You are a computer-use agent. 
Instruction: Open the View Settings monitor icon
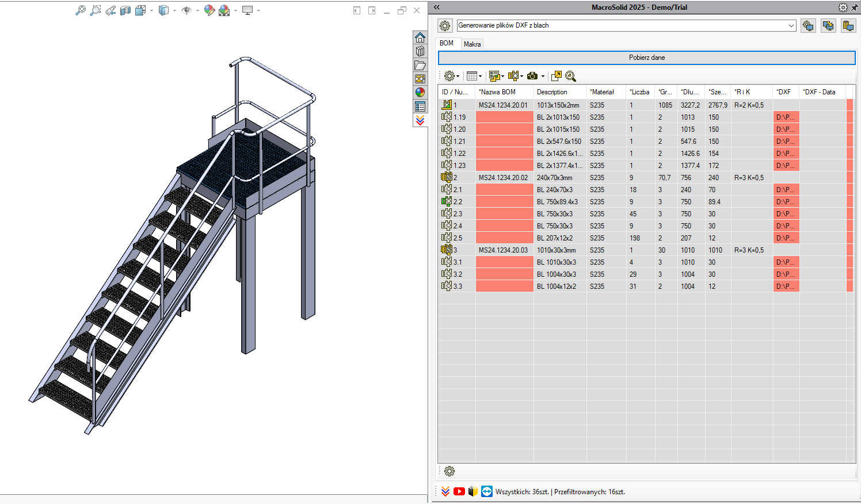tap(247, 10)
